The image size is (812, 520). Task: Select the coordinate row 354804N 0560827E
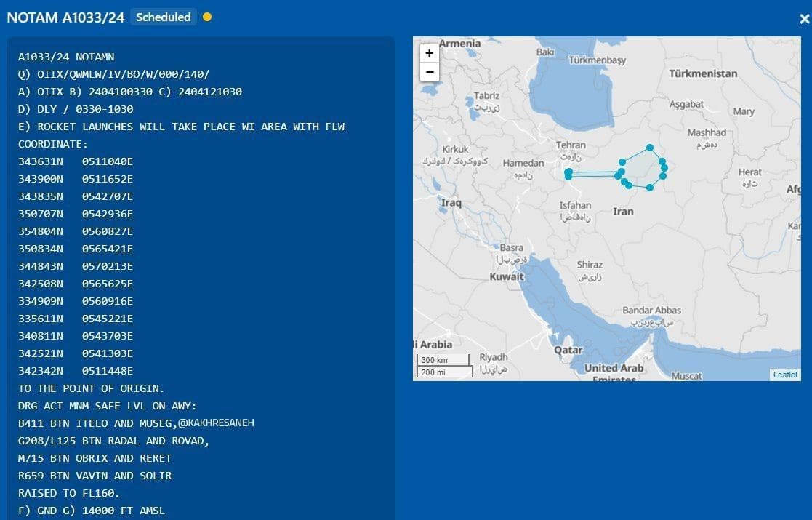[x=76, y=231]
